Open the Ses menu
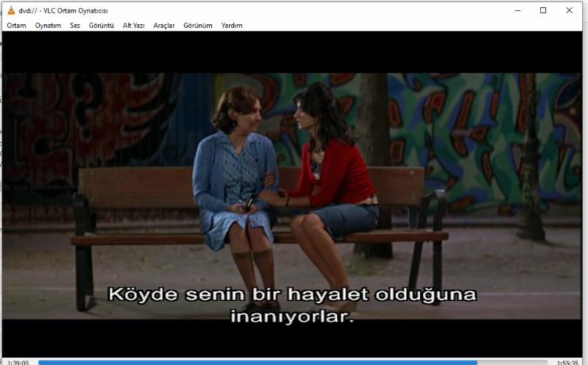588x365 pixels. (75, 26)
